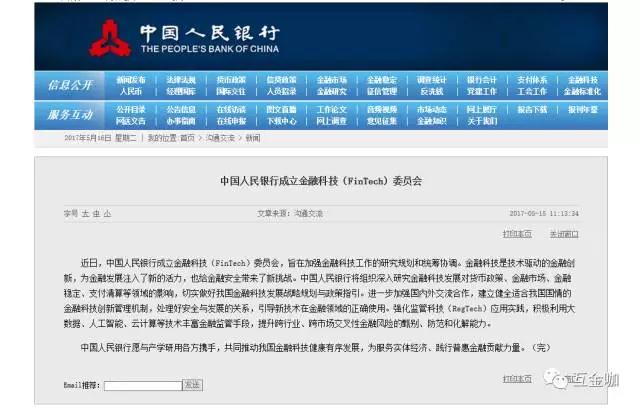Open 反洗钱 navigation link
Viewport: 640px width, 408px height.
click(432, 92)
